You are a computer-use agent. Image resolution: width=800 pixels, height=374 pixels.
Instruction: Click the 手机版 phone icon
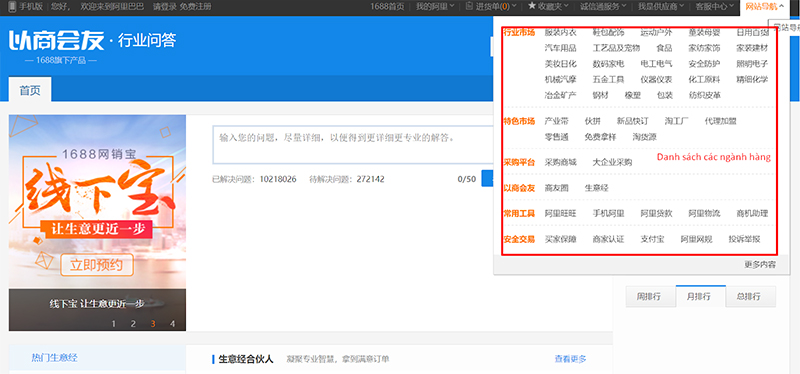tap(12, 7)
